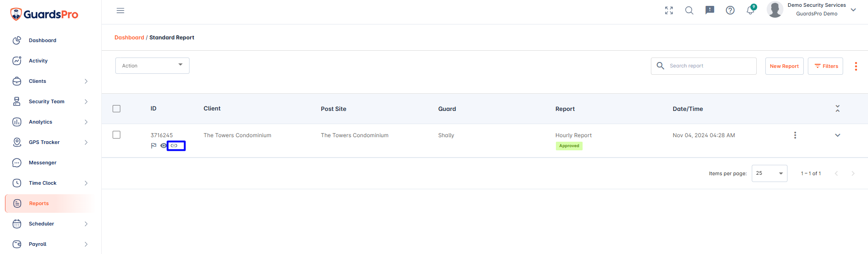The height and width of the screenshot is (254, 868).
Task: Tick the checkbox for report 3716245
Action: pyautogui.click(x=117, y=135)
